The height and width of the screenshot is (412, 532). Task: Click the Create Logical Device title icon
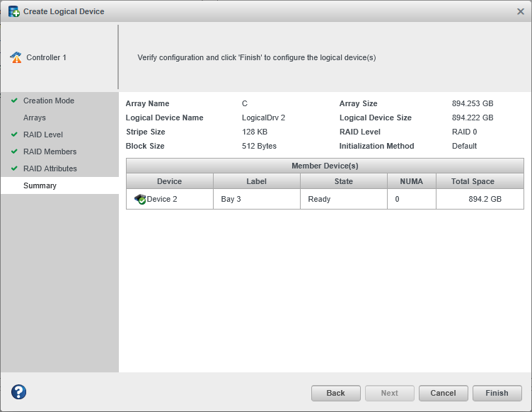[13, 11]
